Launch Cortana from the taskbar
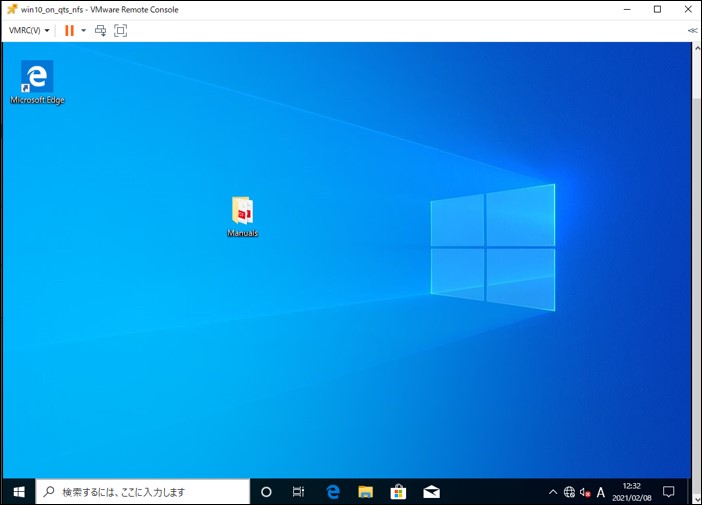This screenshot has width=702, height=505. [266, 492]
